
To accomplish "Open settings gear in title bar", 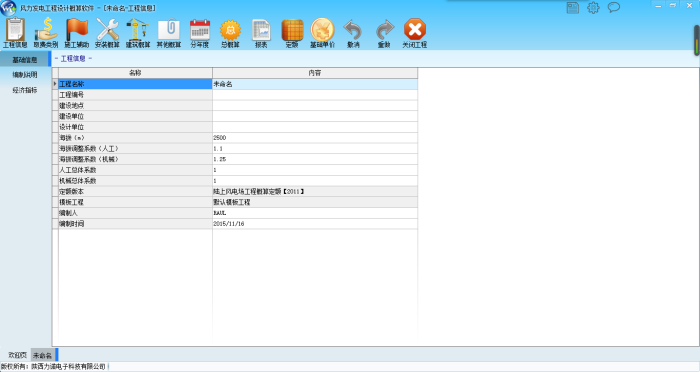I will (x=593, y=8).
